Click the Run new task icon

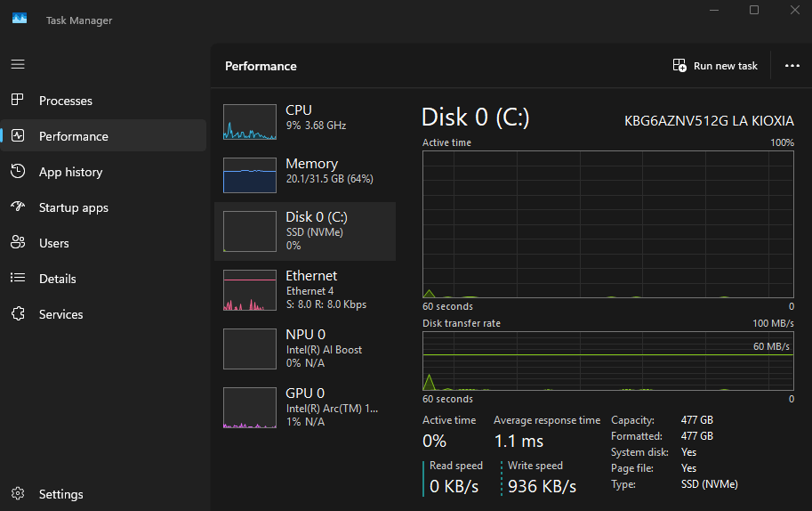tap(679, 65)
